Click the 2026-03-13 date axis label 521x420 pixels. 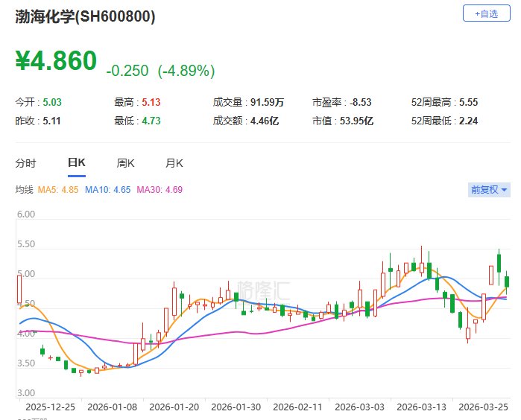421,407
